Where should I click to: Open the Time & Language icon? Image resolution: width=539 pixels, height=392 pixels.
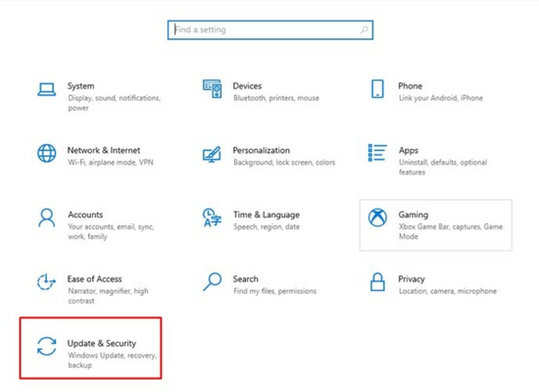coord(212,218)
